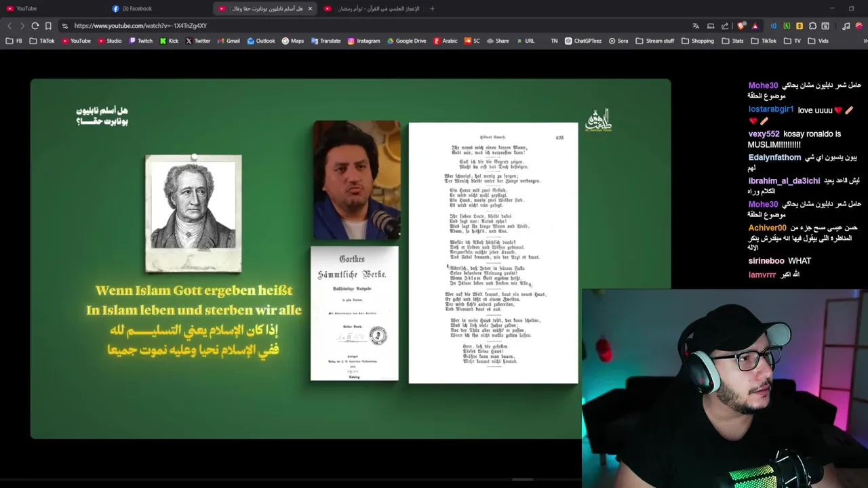The height and width of the screenshot is (488, 868).
Task: Expand the Shopping bookmarks folder
Action: [698, 41]
